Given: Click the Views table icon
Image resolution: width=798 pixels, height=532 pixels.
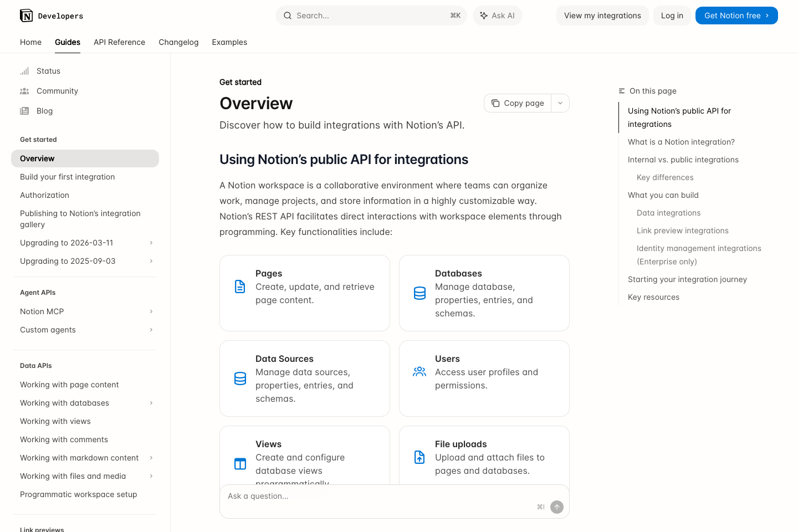Looking at the screenshot, I should [x=240, y=463].
